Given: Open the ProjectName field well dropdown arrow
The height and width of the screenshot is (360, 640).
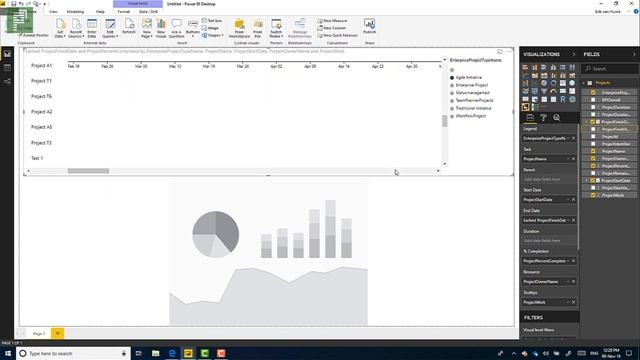Looking at the screenshot, I should tap(568, 159).
